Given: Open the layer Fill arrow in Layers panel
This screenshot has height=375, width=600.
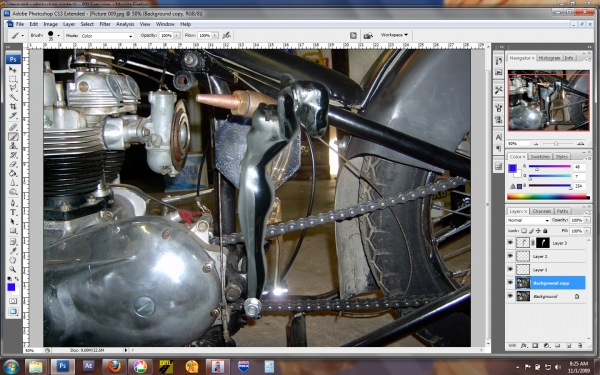Looking at the screenshot, I should pyautogui.click(x=587, y=231).
